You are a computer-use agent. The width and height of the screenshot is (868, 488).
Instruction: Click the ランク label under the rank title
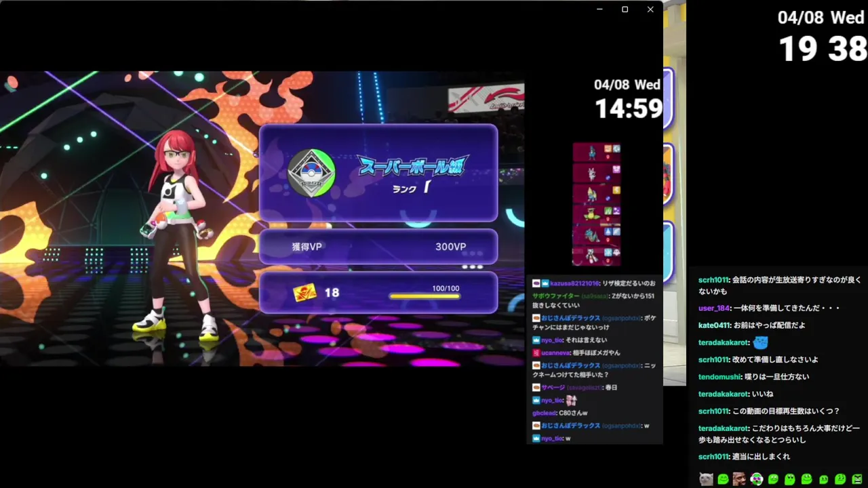[404, 188]
